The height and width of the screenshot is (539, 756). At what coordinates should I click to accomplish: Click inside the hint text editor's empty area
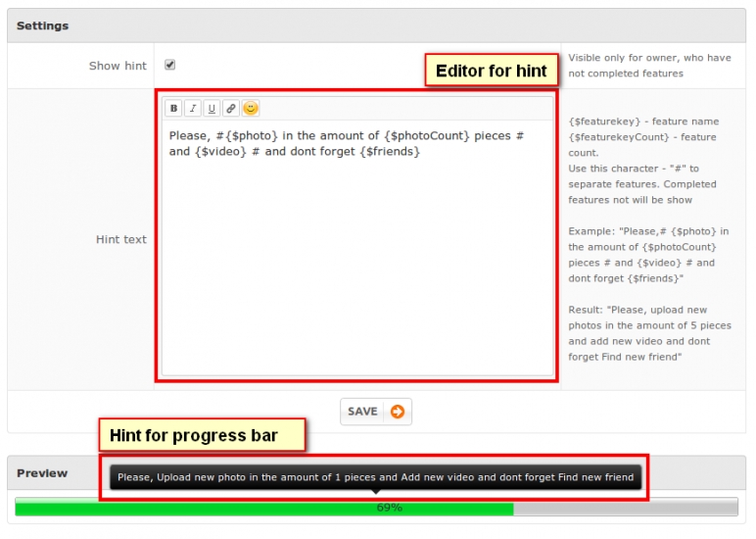coord(357,274)
